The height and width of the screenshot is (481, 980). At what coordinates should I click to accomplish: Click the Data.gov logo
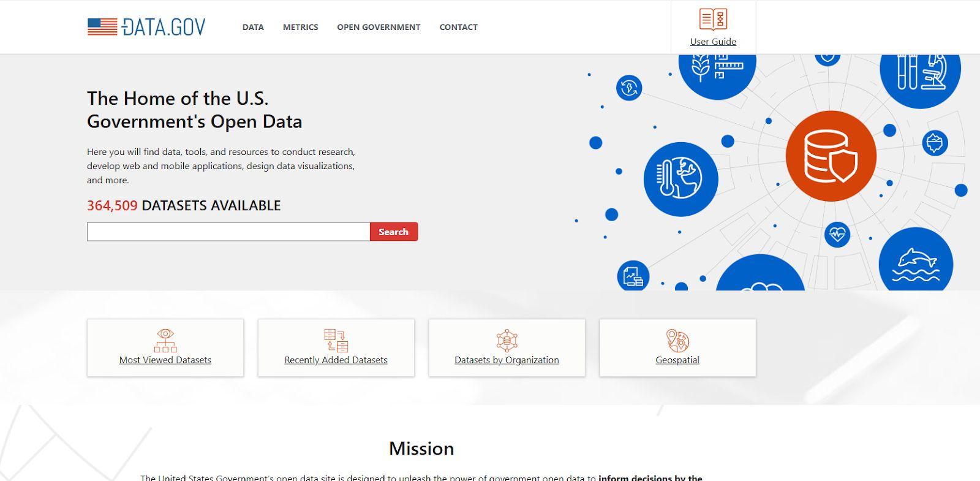pyautogui.click(x=146, y=27)
